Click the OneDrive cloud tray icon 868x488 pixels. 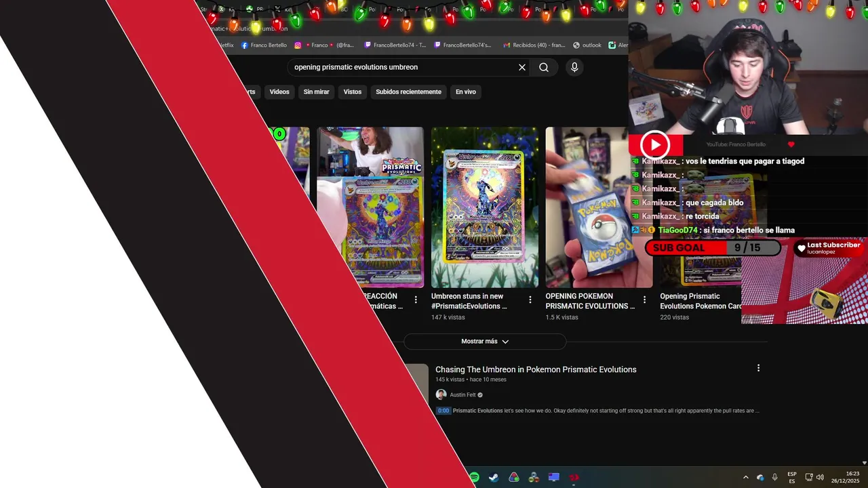[760, 477]
